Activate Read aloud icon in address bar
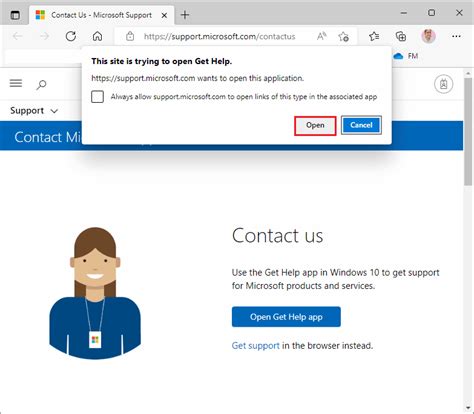474x414 pixels. [x=321, y=36]
